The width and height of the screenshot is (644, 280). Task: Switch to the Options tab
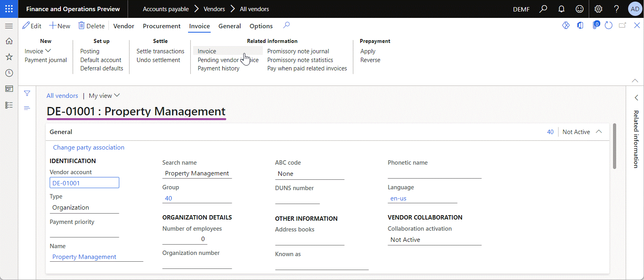pyautogui.click(x=261, y=26)
